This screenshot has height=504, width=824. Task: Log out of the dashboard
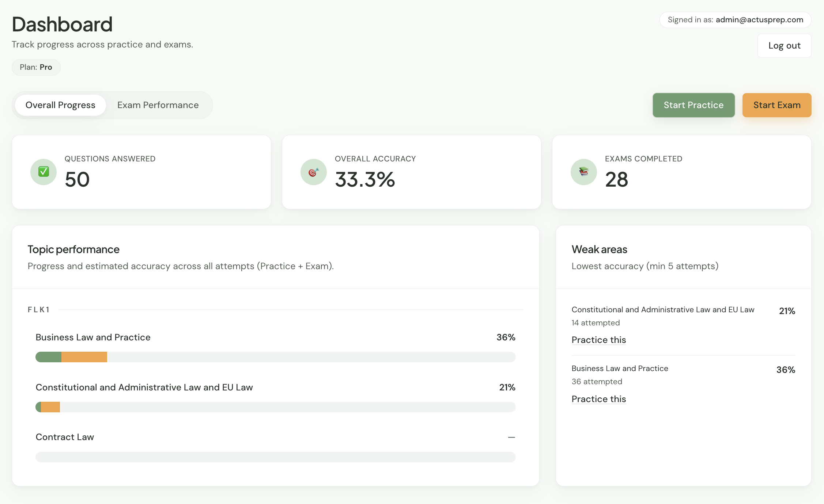784,45
